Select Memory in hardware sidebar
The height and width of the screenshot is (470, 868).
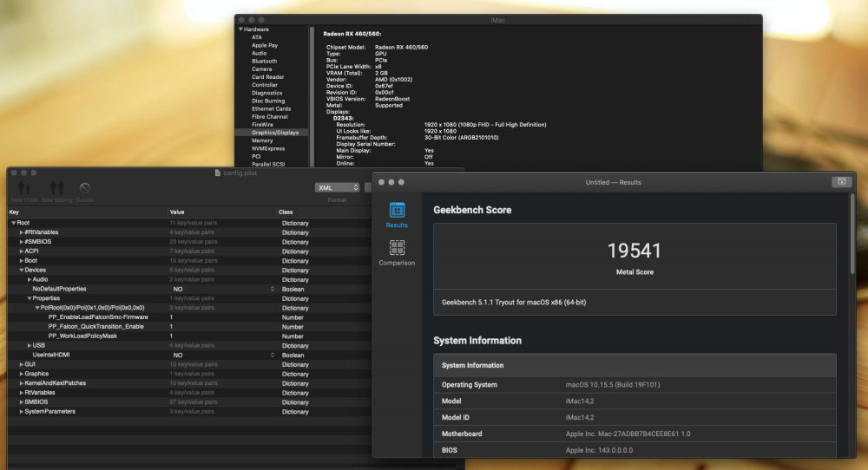click(262, 140)
